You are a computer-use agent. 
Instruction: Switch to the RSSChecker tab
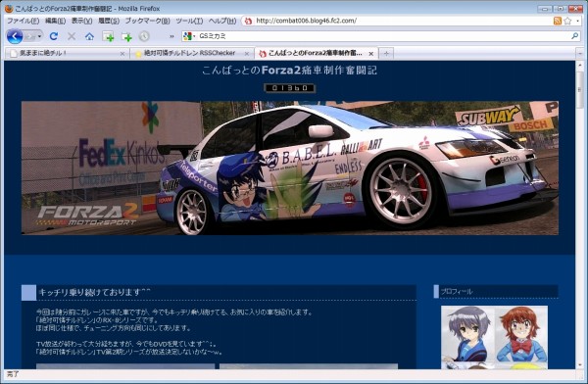(x=190, y=54)
